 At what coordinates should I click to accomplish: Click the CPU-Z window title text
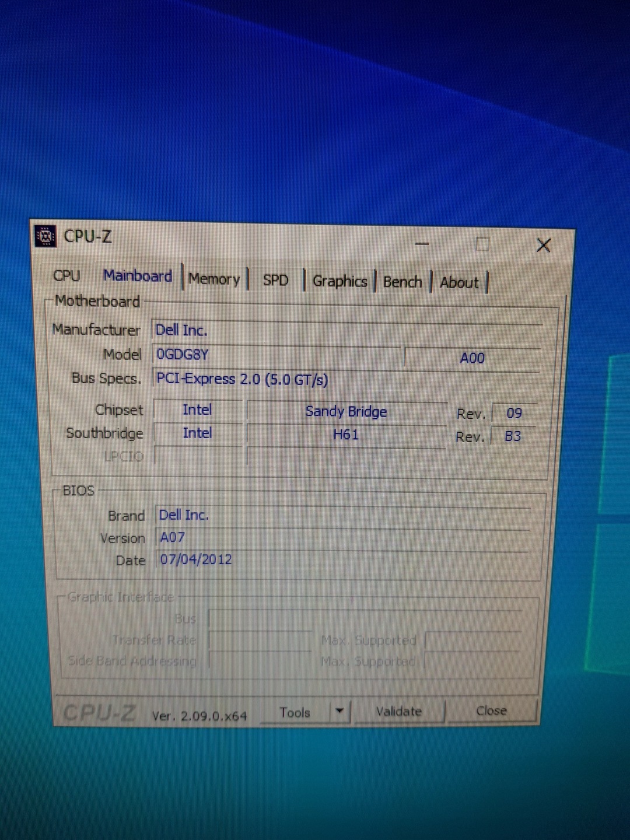(87, 236)
